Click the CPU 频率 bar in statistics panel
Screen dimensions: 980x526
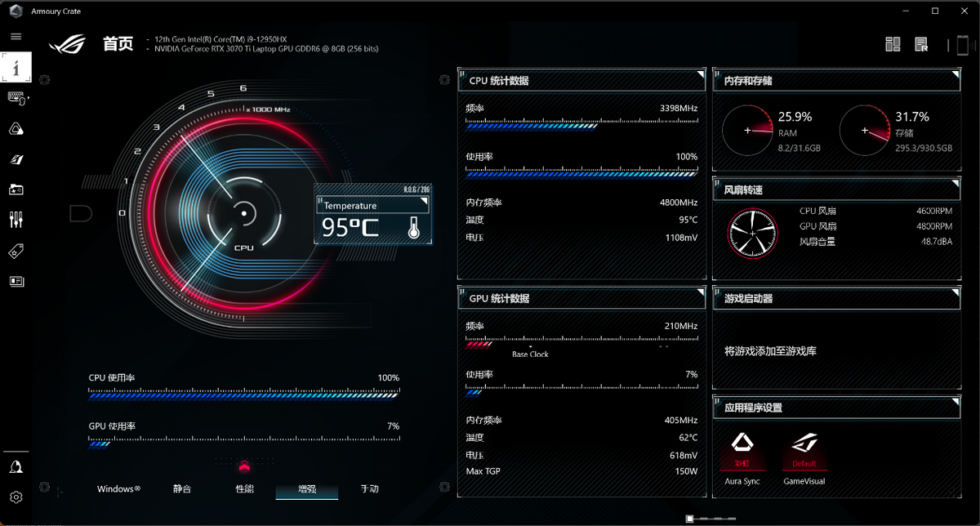pyautogui.click(x=581, y=125)
